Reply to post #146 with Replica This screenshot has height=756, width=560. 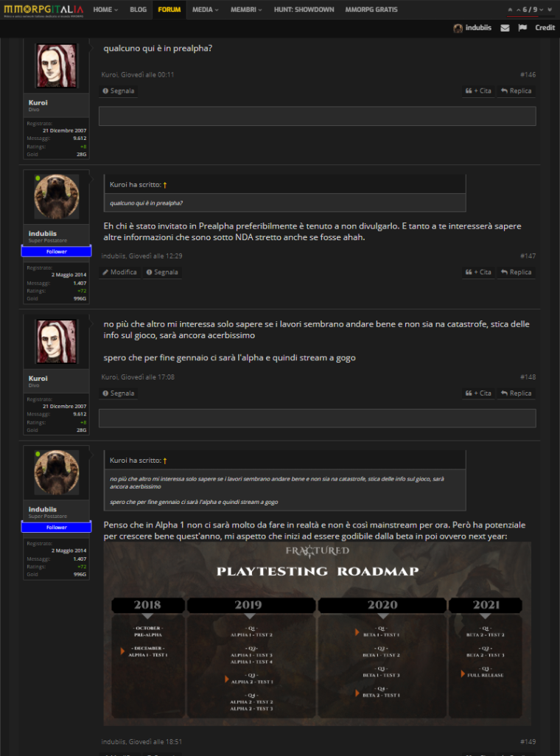516,91
